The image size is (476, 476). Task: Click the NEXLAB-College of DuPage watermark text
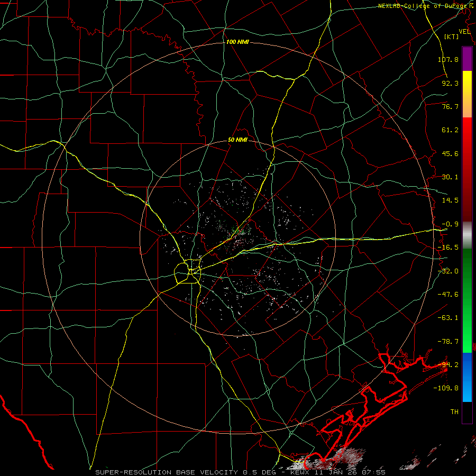425,6
